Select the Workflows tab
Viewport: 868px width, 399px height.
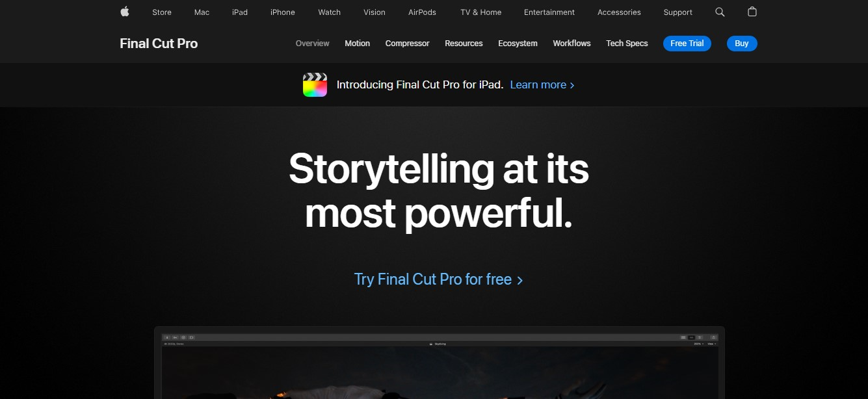572,44
